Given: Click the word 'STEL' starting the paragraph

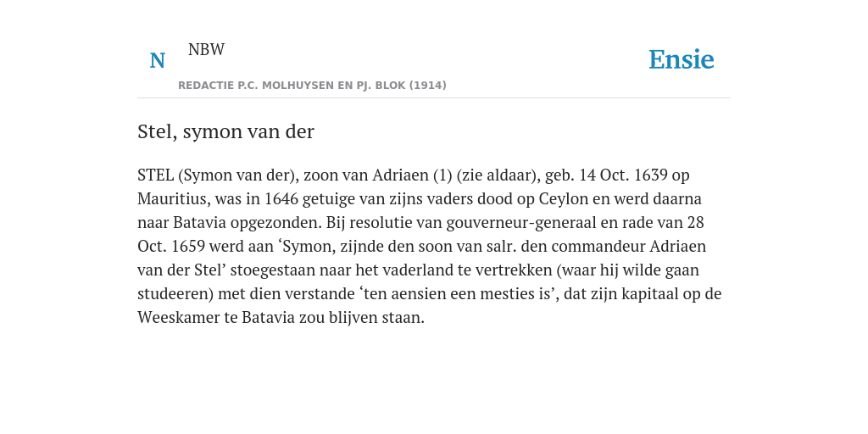Looking at the screenshot, I should pos(156,175).
